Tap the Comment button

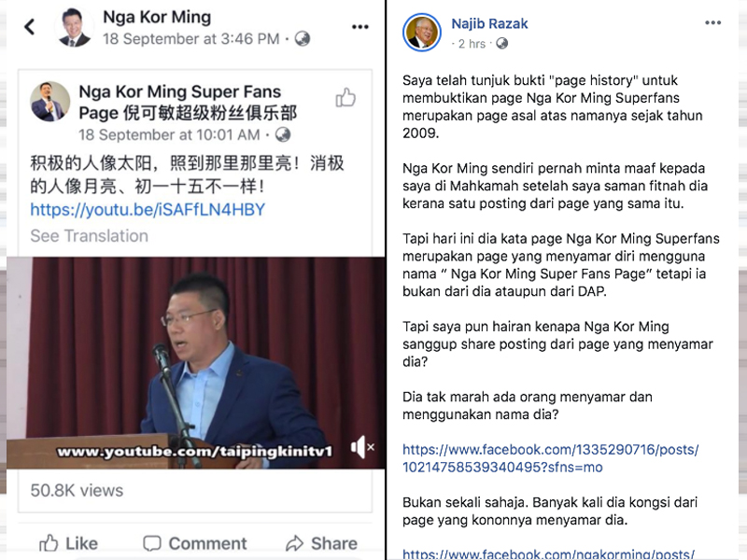[x=195, y=543]
